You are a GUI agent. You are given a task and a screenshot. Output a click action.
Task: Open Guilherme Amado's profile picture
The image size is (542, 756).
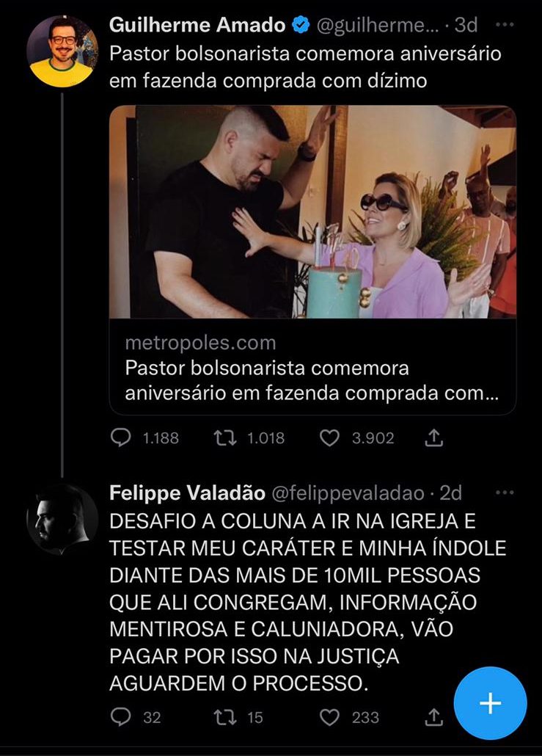point(62,51)
